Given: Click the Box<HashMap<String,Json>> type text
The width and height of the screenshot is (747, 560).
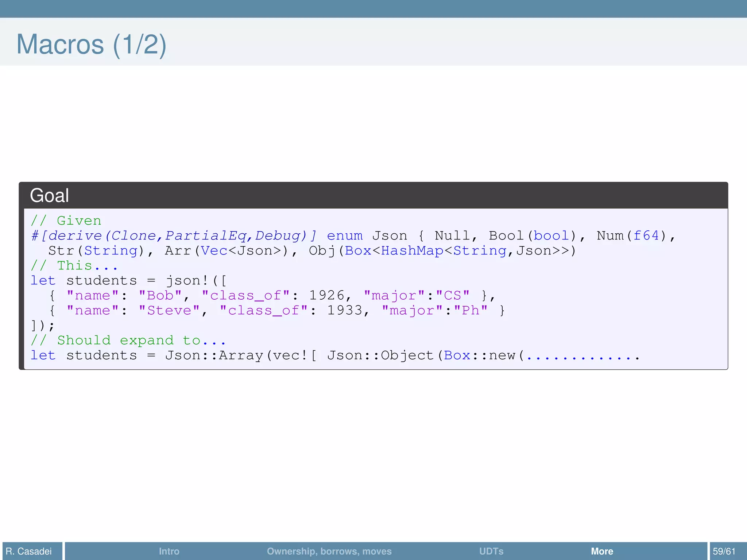Looking at the screenshot, I should 457,250.
